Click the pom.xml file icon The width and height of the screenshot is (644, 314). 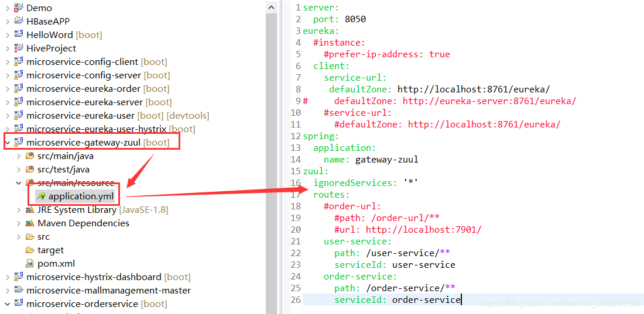30,264
